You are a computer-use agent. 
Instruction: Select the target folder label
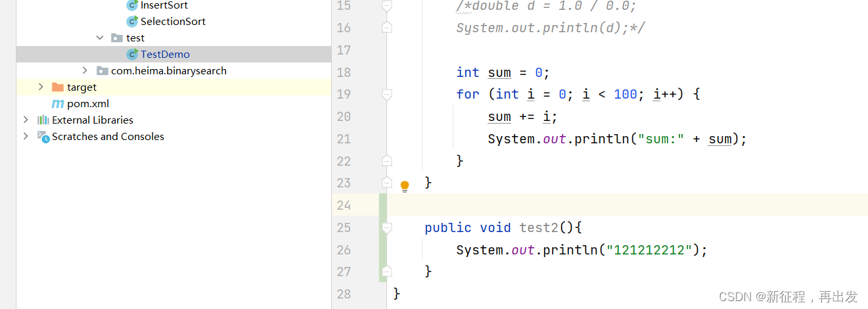click(81, 87)
